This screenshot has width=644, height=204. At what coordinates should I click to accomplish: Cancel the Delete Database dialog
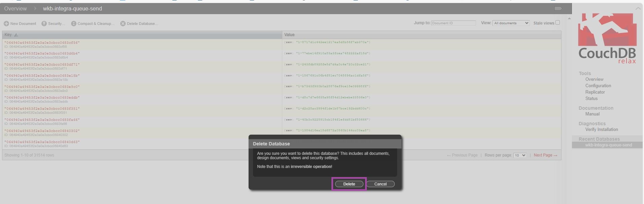[x=380, y=184]
